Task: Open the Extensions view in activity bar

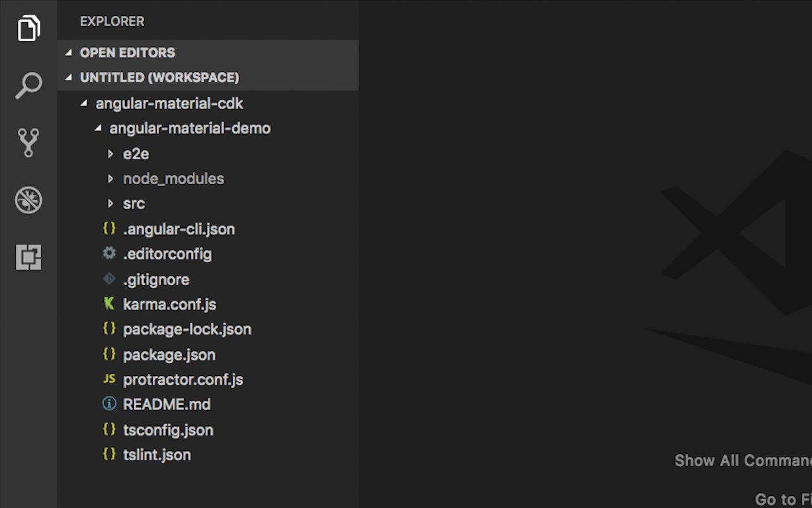Action: (x=29, y=257)
